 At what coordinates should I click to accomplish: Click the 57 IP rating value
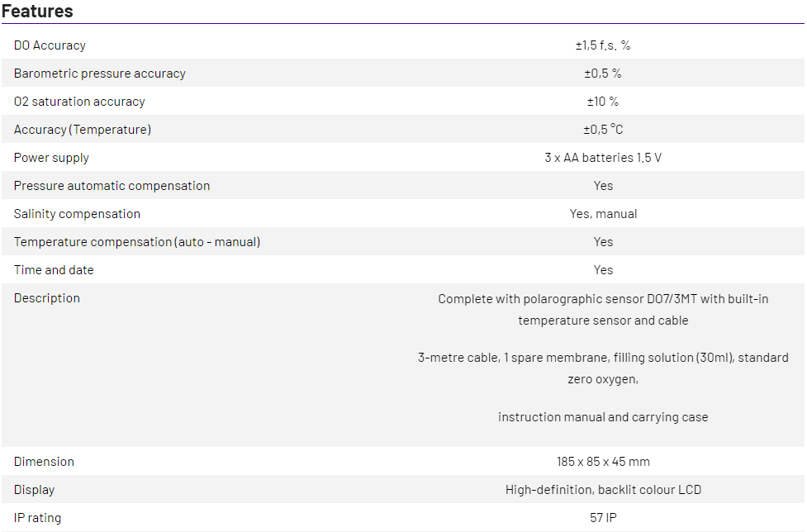603,518
